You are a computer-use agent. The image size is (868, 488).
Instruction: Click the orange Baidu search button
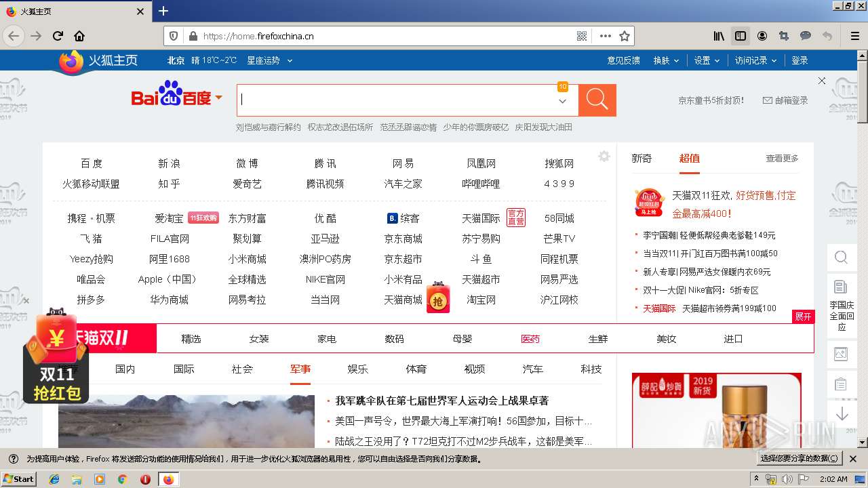(597, 100)
